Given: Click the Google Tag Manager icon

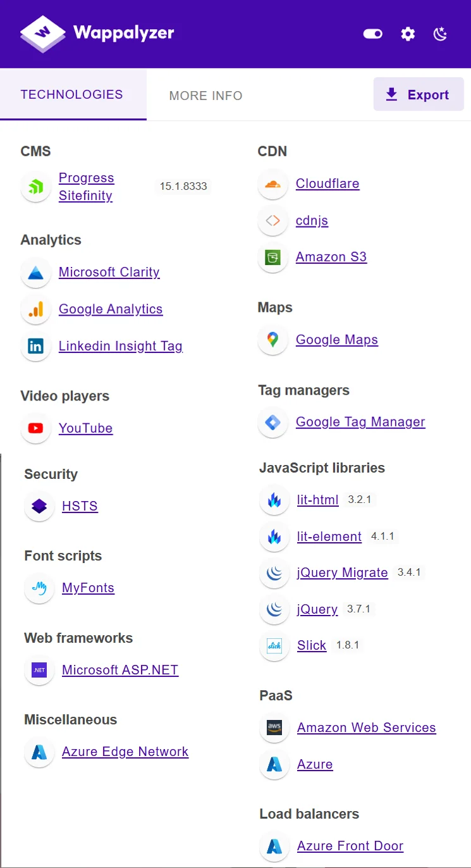Looking at the screenshot, I should coord(273,422).
